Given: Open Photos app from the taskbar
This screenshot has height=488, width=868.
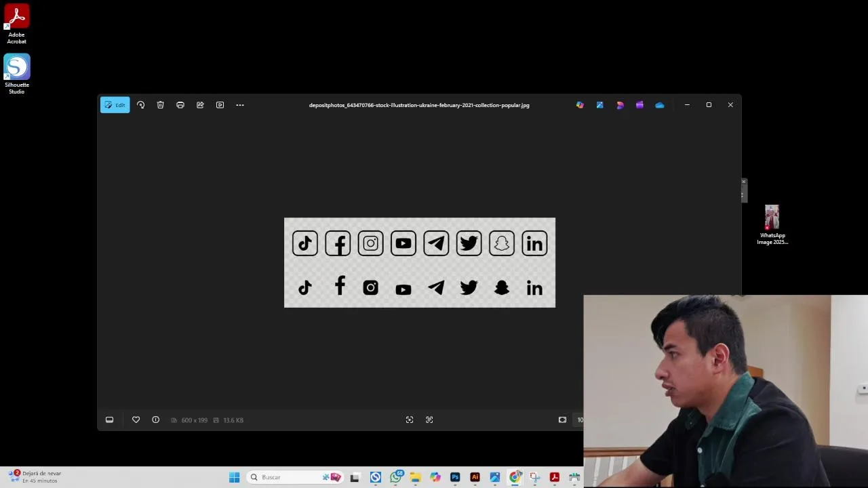Looking at the screenshot, I should click(x=495, y=477).
